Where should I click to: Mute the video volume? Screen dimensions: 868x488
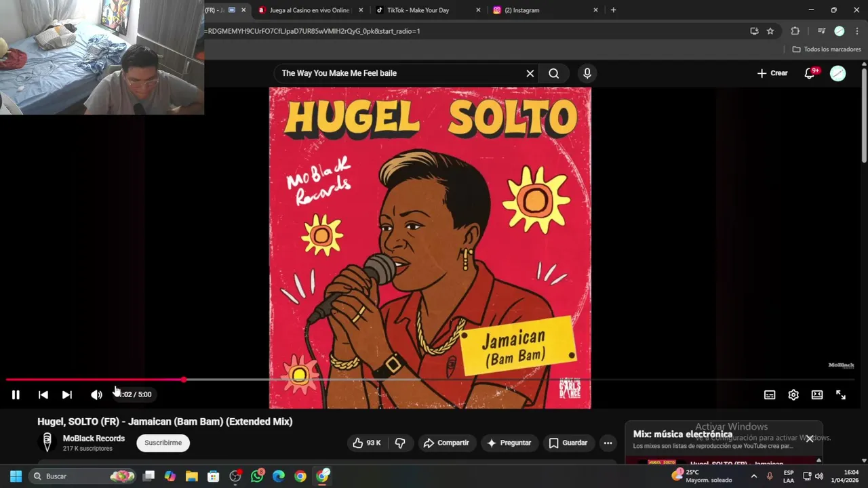pyautogui.click(x=96, y=394)
